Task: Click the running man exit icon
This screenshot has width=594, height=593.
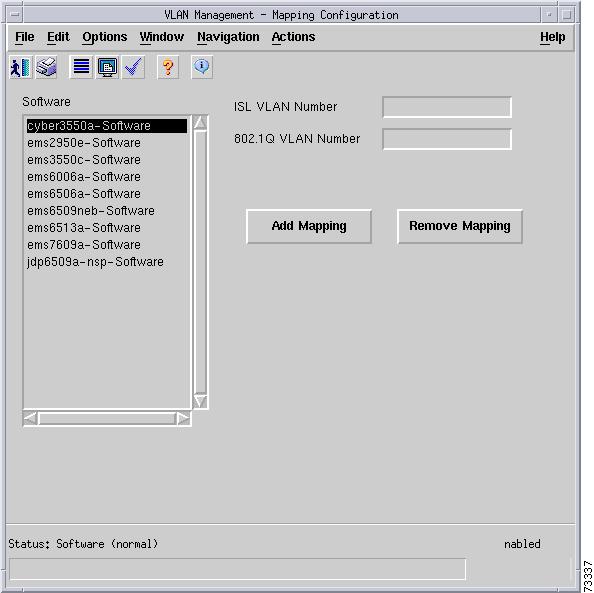Action: pos(20,67)
